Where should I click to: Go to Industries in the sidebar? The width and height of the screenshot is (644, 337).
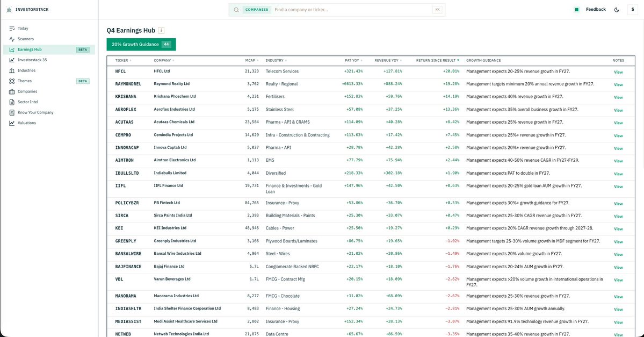coord(26,71)
